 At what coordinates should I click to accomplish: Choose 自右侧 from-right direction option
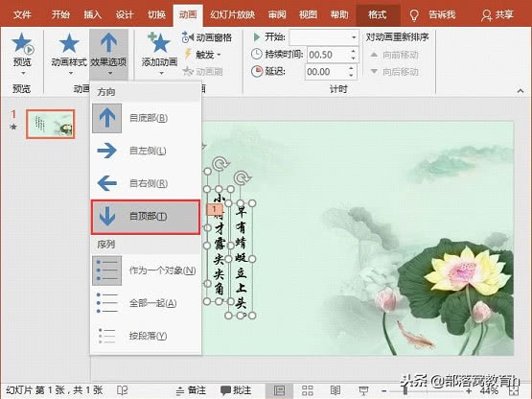pyautogui.click(x=146, y=183)
